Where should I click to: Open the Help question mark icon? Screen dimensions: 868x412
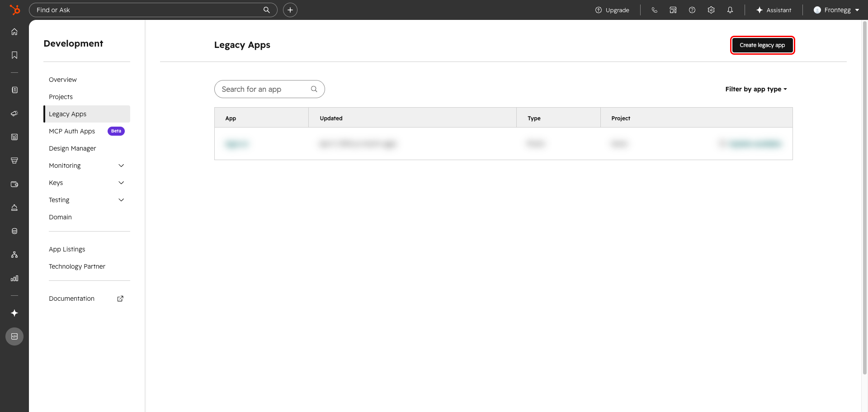tap(692, 10)
